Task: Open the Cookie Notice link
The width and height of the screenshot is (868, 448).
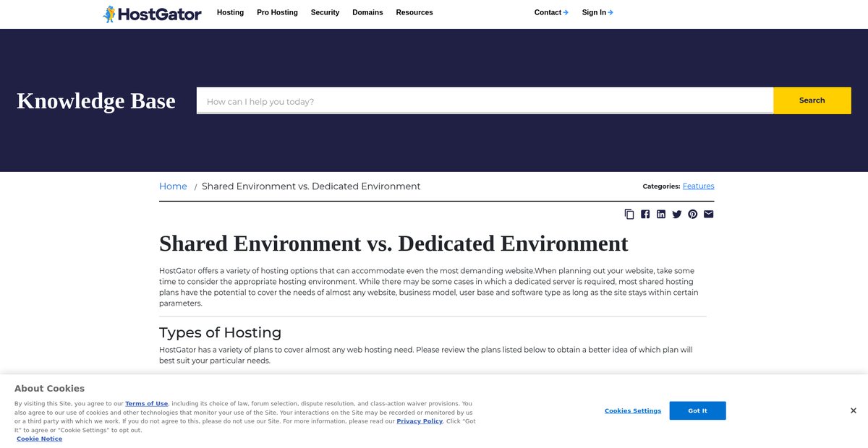Action: click(40, 439)
